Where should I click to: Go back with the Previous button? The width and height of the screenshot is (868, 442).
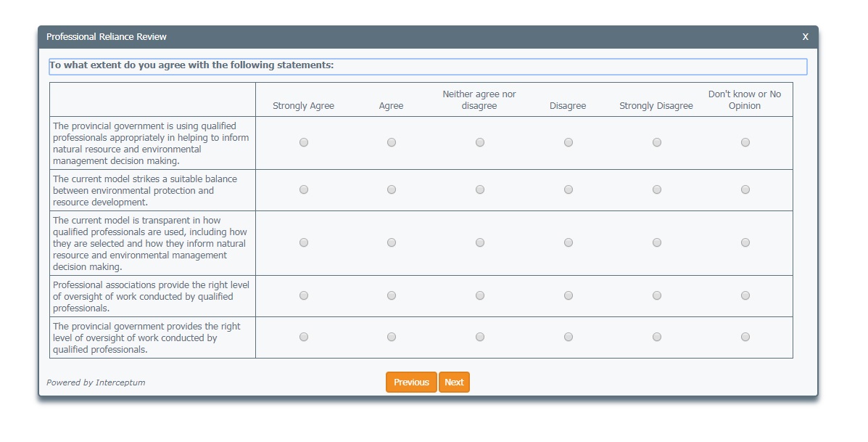(x=411, y=382)
